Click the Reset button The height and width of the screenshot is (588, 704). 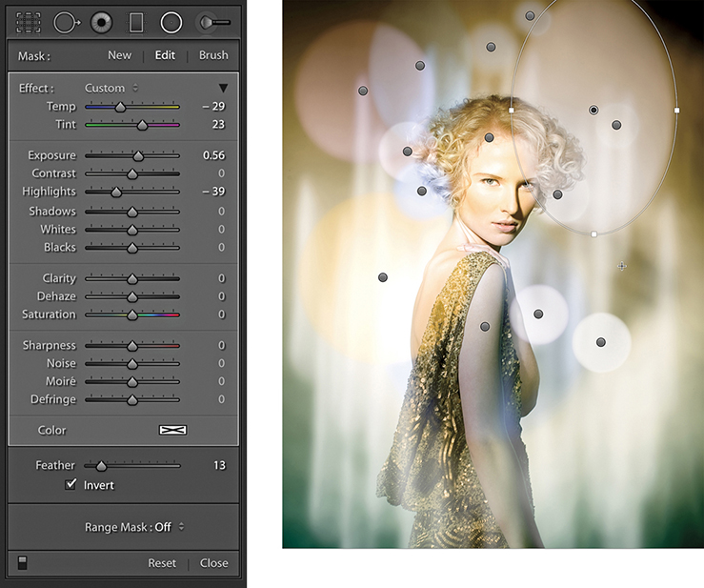point(162,563)
